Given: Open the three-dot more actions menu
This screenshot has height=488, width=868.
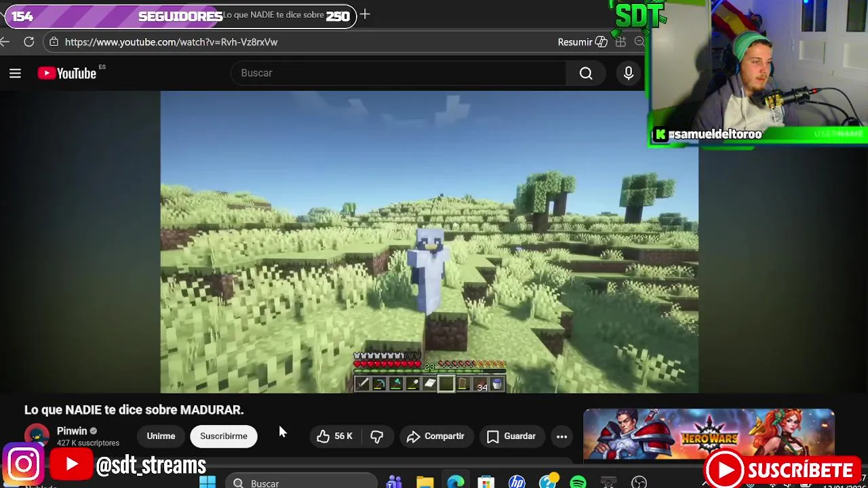Looking at the screenshot, I should click(x=561, y=436).
